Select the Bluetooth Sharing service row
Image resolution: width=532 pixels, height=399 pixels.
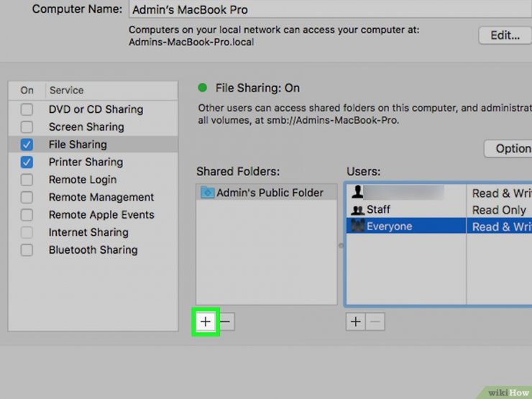93,250
